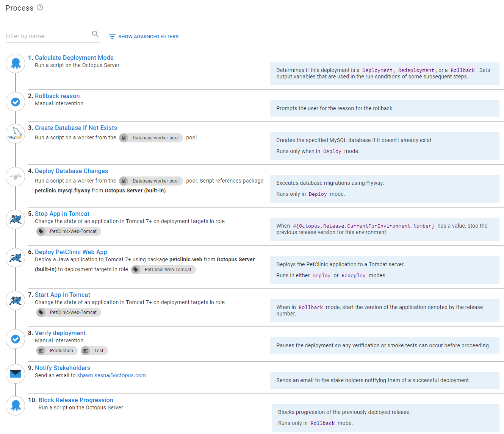Viewport: 504px width, 434px height.
Task: Click the PetClinic-Web-Tomcat role tag under Stop App
Action: point(68,231)
